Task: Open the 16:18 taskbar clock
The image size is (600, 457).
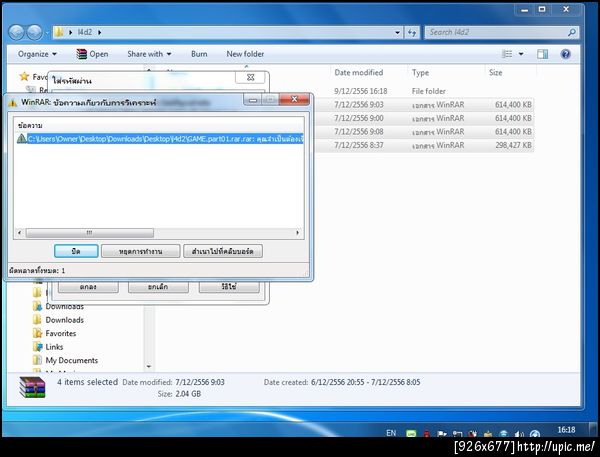Action: 566,430
